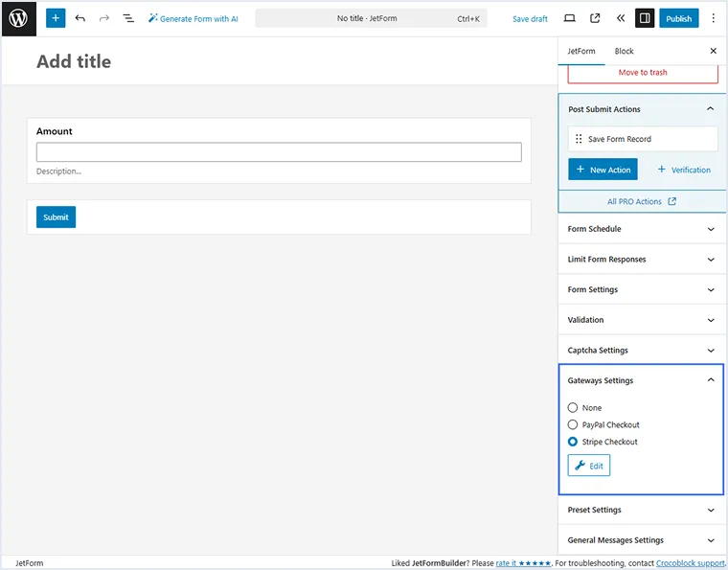Open form in new tab icon
The width and height of the screenshot is (728, 570).
click(x=595, y=18)
